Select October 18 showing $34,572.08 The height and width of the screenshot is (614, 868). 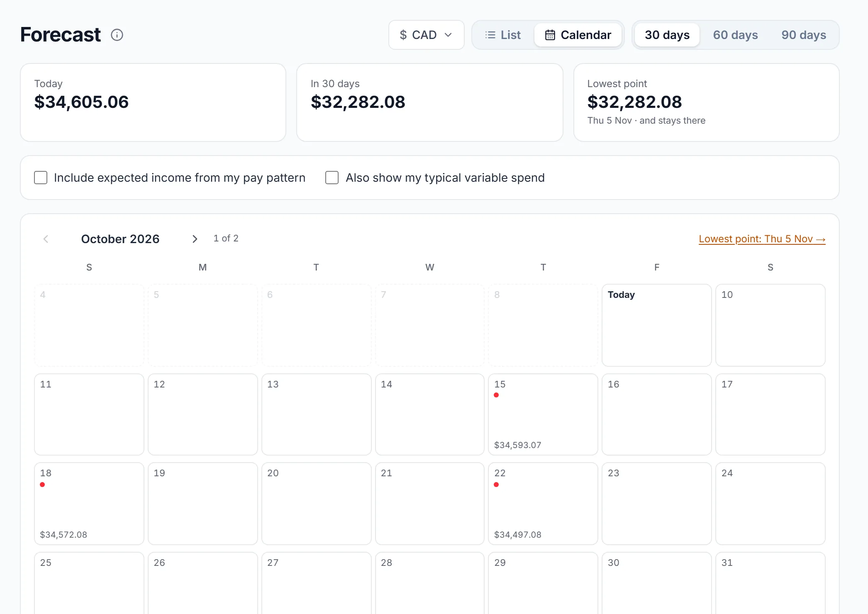[x=89, y=504]
